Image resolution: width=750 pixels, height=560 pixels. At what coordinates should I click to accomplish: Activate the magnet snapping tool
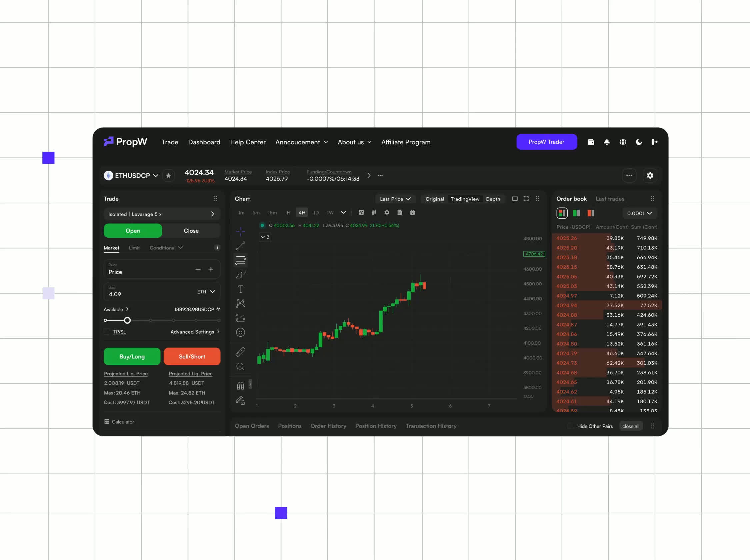(x=240, y=385)
